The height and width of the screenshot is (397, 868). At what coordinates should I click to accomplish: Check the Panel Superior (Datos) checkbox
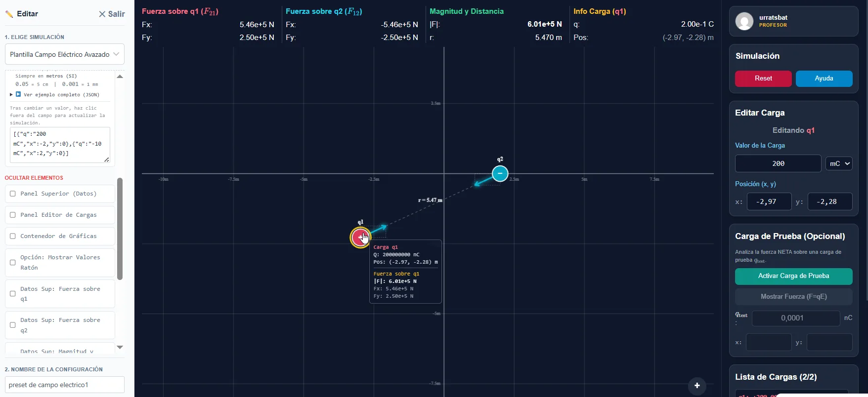[13, 194]
